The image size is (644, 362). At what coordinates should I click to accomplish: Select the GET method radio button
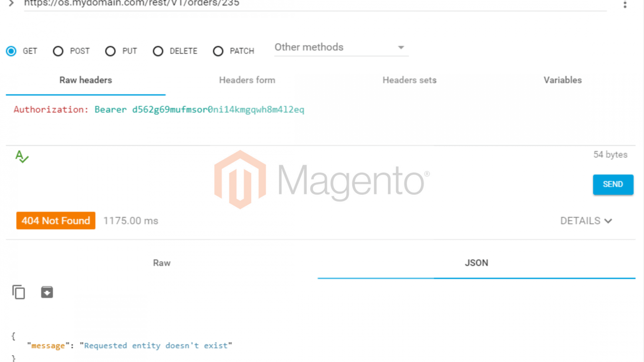click(11, 51)
